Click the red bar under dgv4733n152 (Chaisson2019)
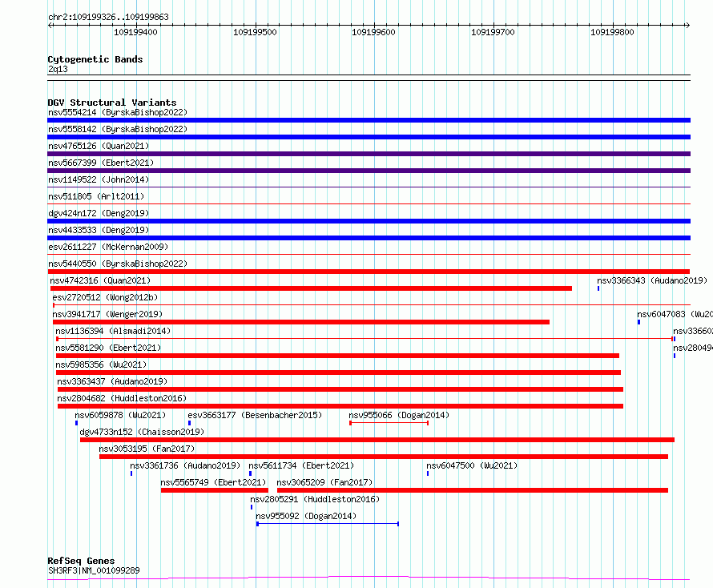 pos(377,440)
